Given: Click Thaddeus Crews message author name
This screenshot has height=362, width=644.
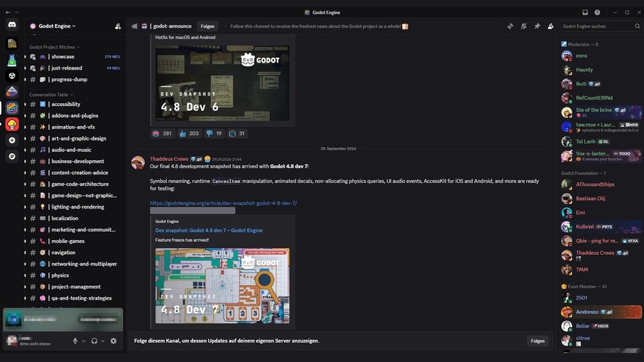Looking at the screenshot, I should (x=169, y=159).
